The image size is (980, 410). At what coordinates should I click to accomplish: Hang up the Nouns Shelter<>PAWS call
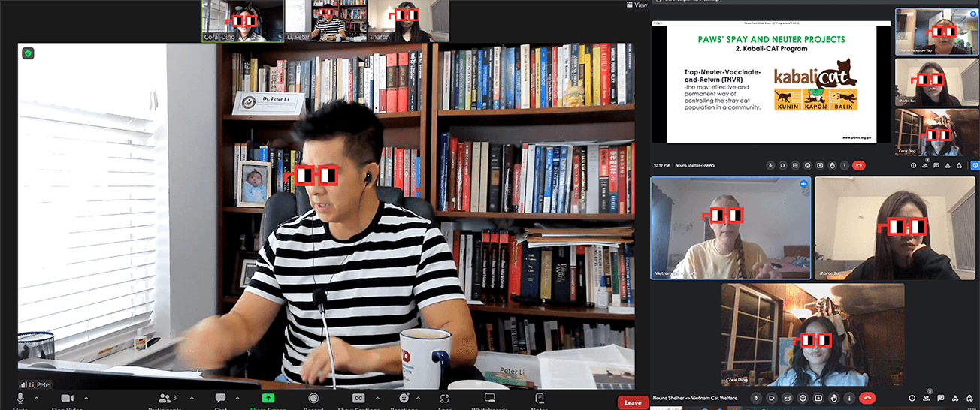[858, 165]
